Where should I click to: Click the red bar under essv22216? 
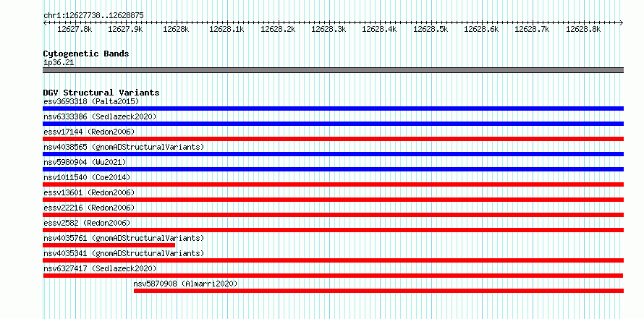[x=333, y=215]
